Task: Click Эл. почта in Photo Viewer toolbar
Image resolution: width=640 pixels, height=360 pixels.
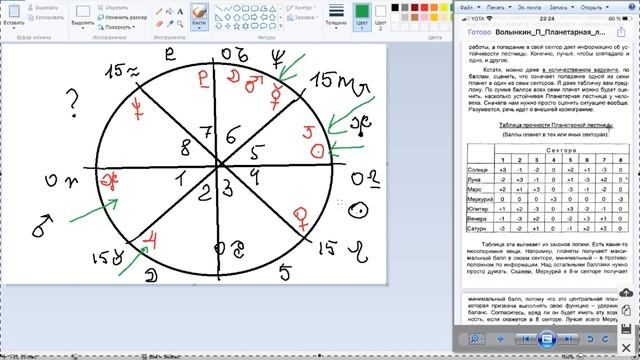Action: pos(529,7)
